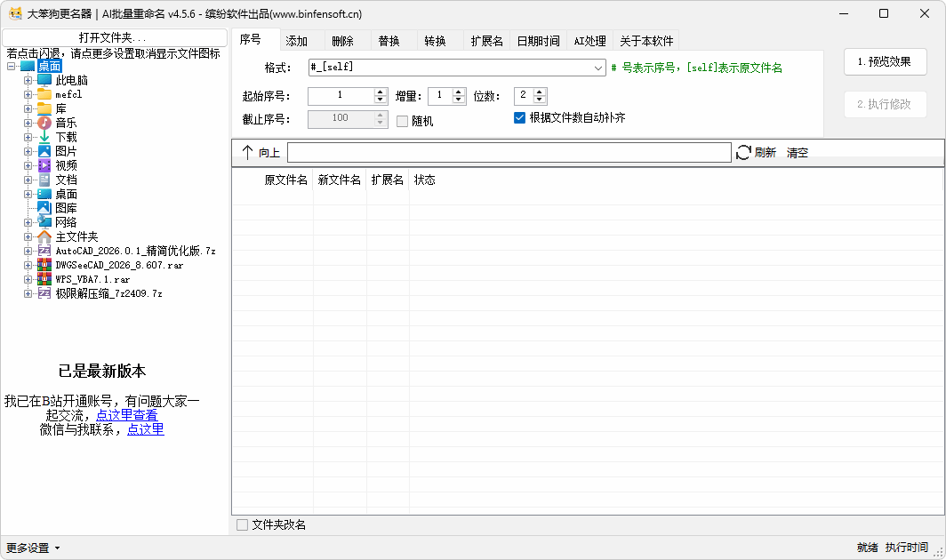Switch to the 日期时间 tab
The height and width of the screenshot is (560, 946).
click(538, 40)
